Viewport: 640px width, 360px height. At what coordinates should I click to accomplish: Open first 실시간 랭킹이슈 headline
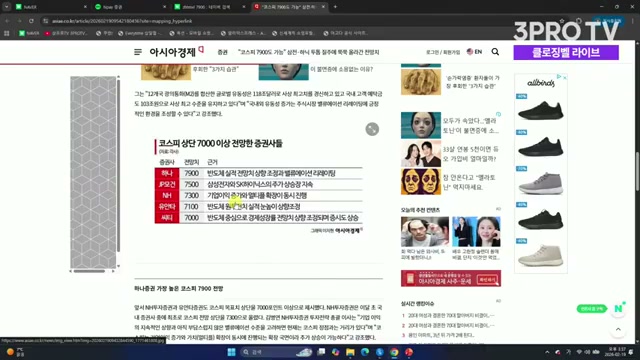(451, 316)
